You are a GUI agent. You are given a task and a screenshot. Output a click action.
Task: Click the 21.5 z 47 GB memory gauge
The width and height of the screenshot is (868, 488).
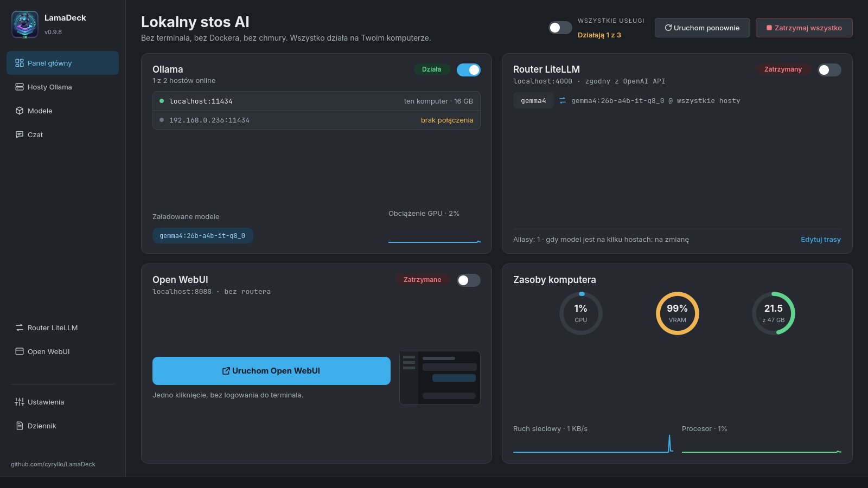pos(774,313)
